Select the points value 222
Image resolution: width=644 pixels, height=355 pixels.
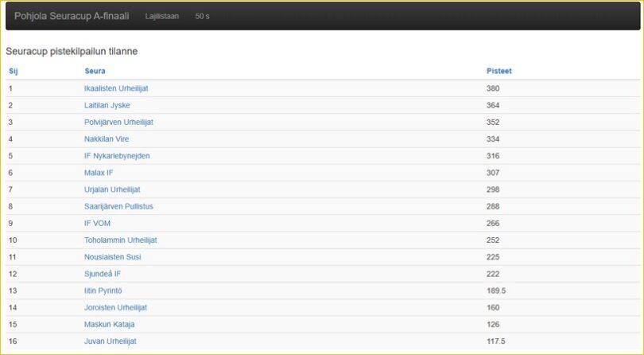coord(493,274)
